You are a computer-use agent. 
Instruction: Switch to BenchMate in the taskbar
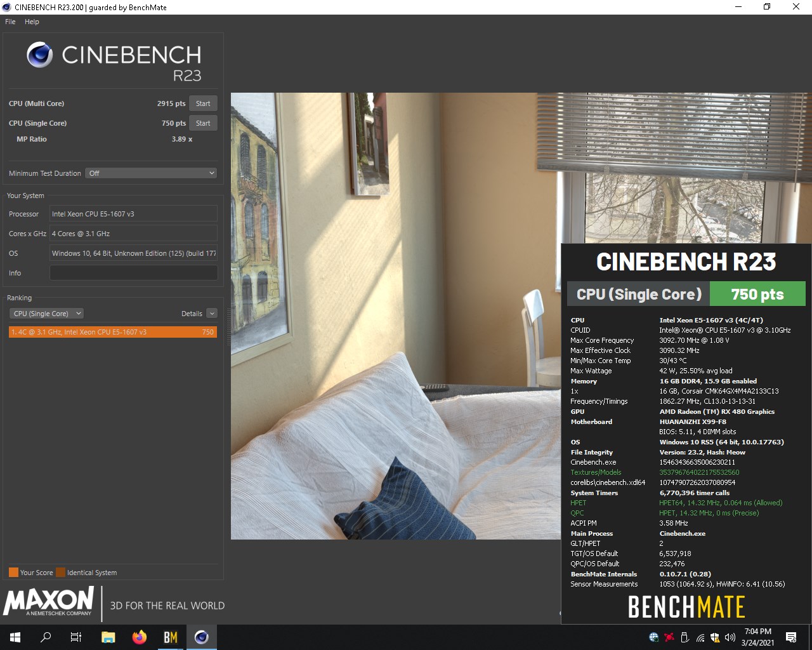point(171,637)
